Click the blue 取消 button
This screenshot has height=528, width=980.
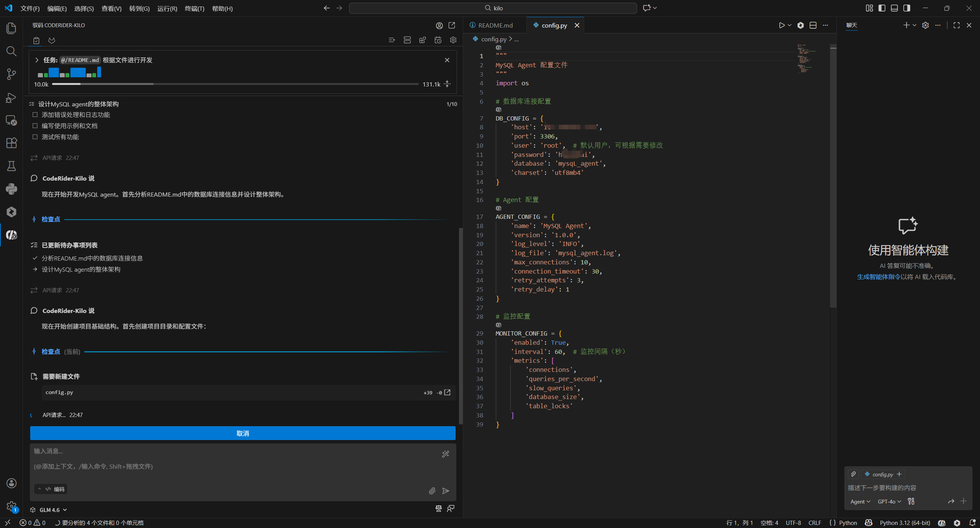click(243, 433)
